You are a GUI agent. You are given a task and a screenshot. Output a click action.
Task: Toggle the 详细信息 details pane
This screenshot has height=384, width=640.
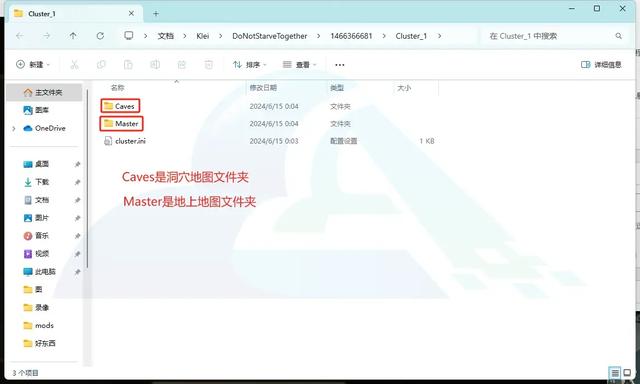[x=601, y=64]
